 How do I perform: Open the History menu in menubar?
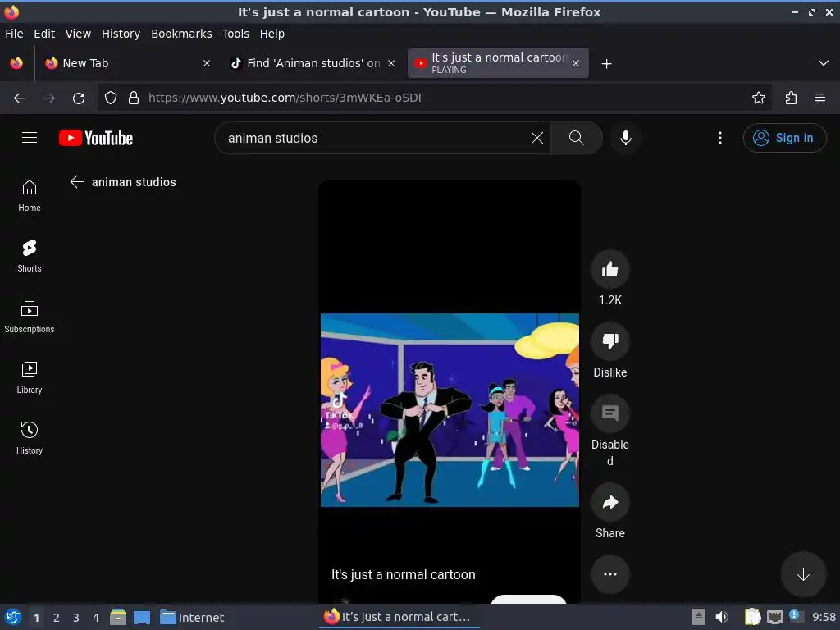tap(121, 34)
